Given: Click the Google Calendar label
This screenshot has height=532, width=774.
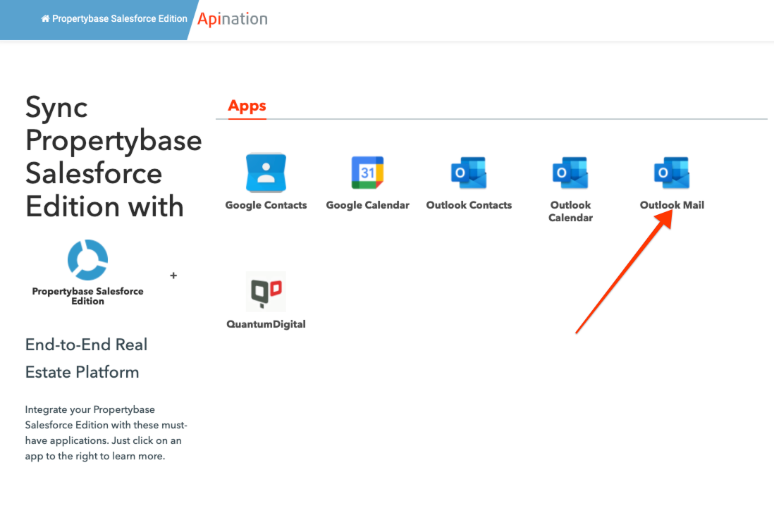Looking at the screenshot, I should click(x=367, y=205).
